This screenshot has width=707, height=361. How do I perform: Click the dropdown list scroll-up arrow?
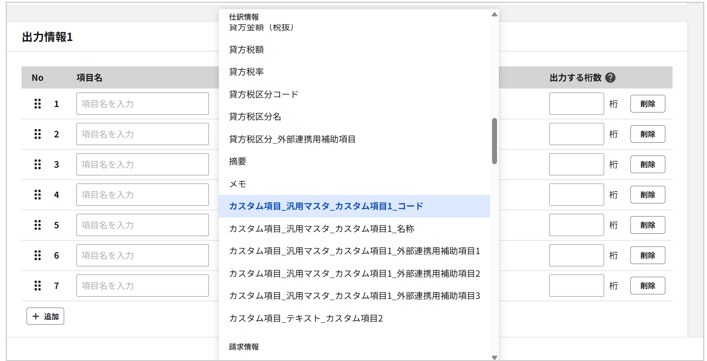tap(494, 14)
